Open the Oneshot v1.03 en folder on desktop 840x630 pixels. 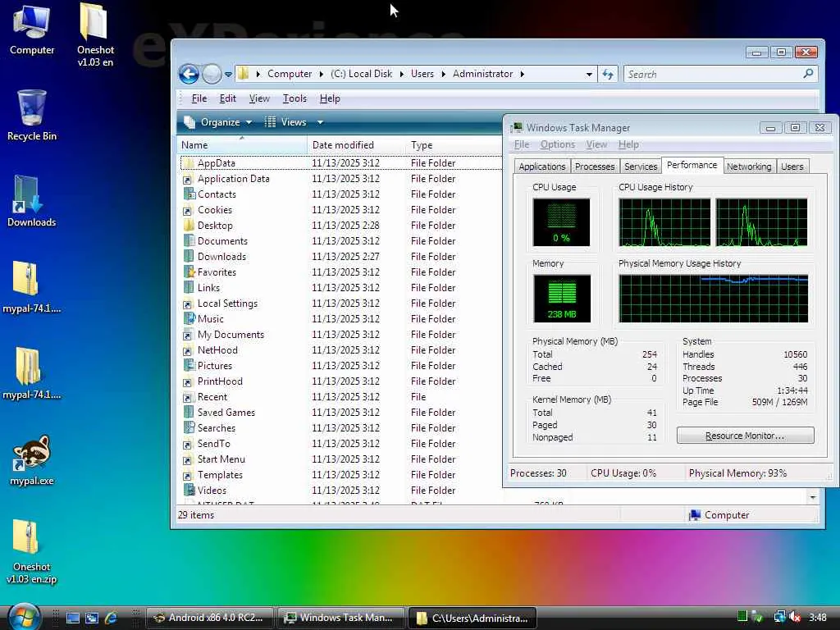pyautogui.click(x=95, y=34)
